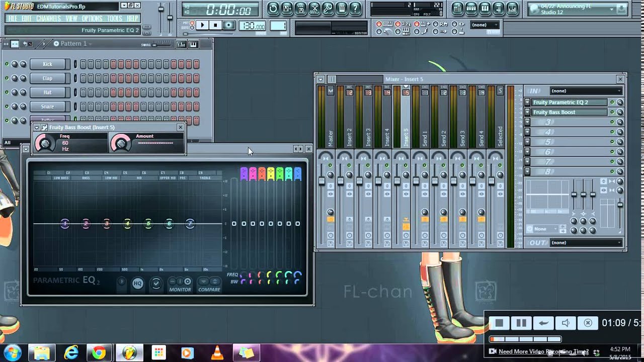Open the mixer OUT (none) dropdown

[x=586, y=243]
